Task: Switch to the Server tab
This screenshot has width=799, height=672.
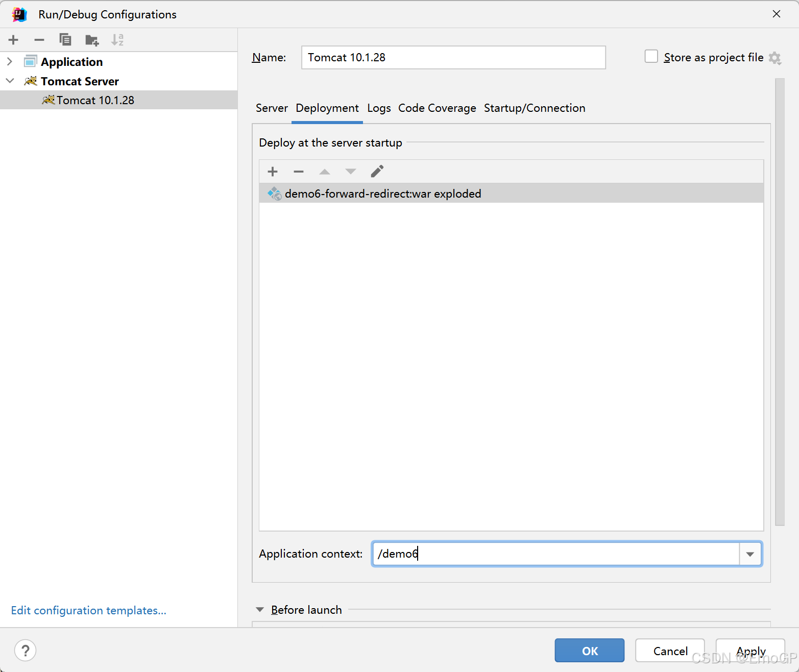Action: click(272, 108)
